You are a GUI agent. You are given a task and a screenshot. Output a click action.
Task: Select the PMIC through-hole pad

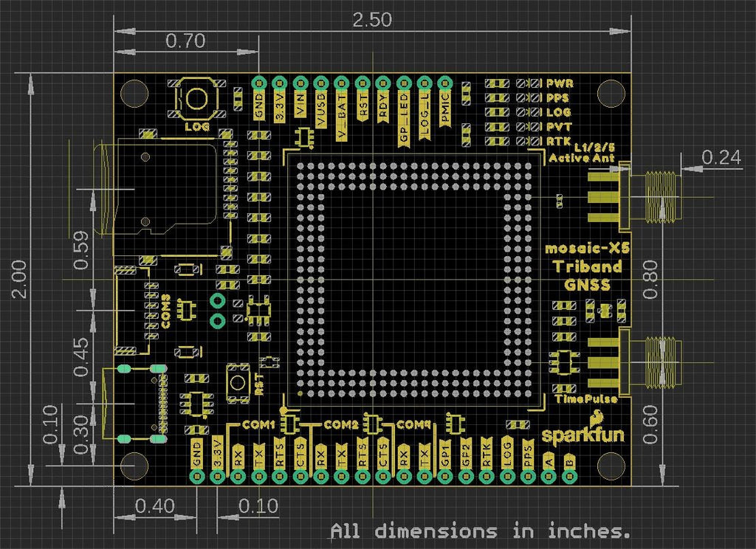445,83
